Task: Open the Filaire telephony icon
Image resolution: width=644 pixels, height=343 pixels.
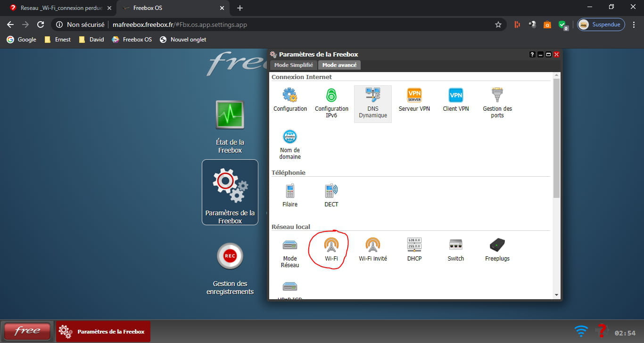Action: click(x=290, y=195)
